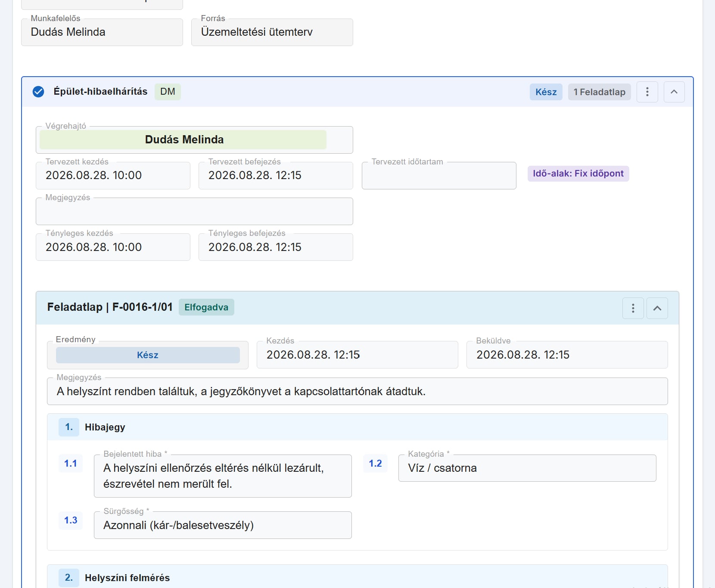
Task: Collapse Feladatlap F-0016-1/01 panel
Action: (x=657, y=308)
